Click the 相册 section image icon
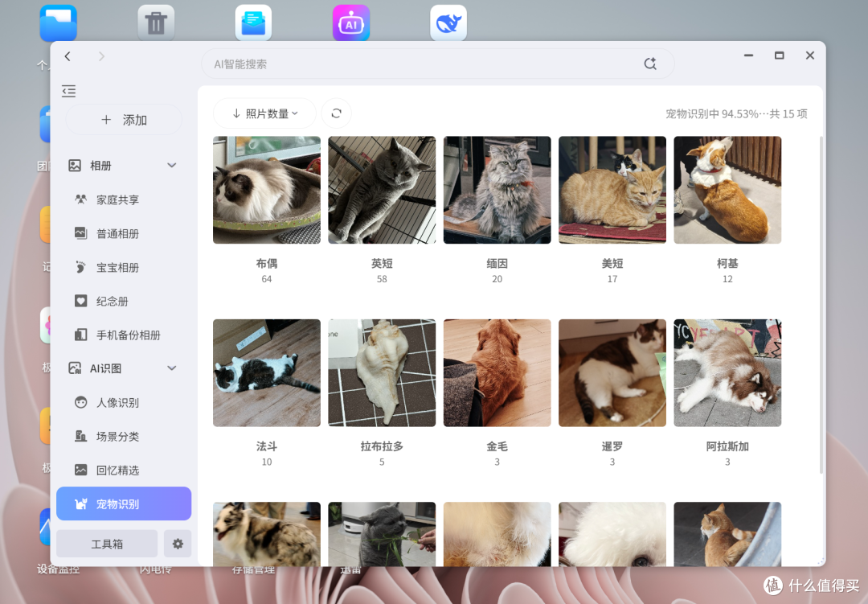Screen dimensions: 868x604 [75, 165]
